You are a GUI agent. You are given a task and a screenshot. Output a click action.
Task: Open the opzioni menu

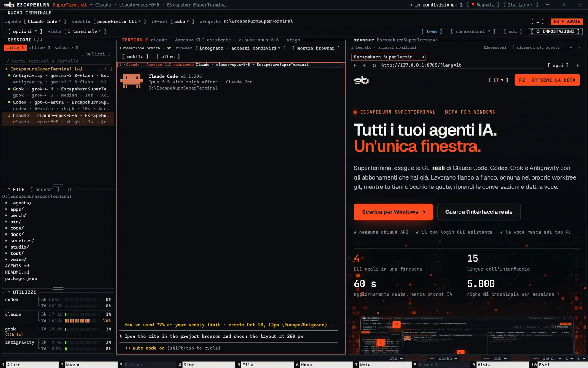pyautogui.click(x=25, y=31)
